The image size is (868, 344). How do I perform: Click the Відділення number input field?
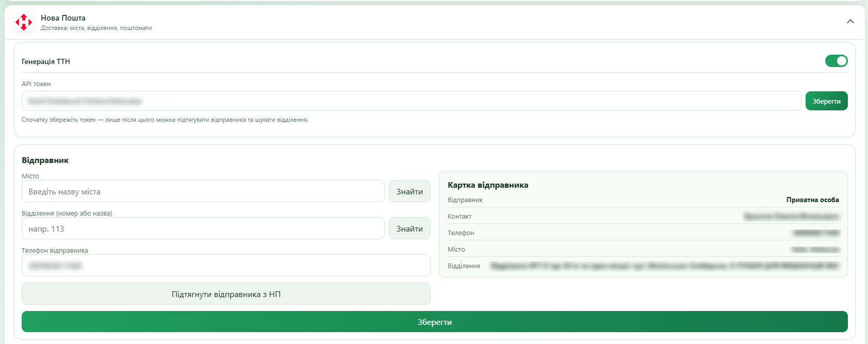pos(203,228)
